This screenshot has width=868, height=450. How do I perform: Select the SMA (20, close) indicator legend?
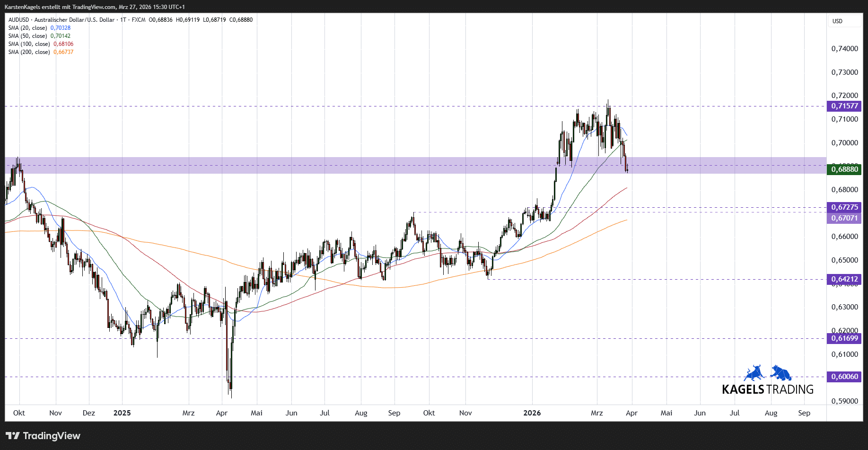click(x=27, y=28)
